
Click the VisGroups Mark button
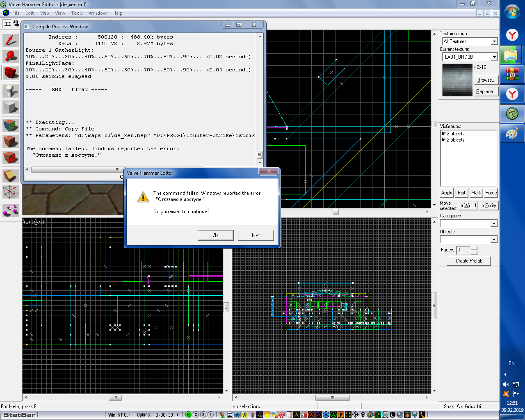coord(476,193)
